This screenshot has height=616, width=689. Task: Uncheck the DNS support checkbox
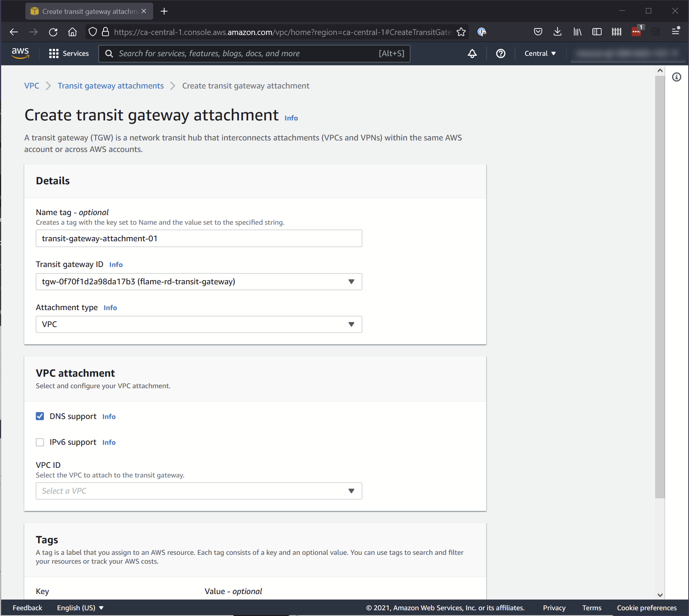coord(40,416)
